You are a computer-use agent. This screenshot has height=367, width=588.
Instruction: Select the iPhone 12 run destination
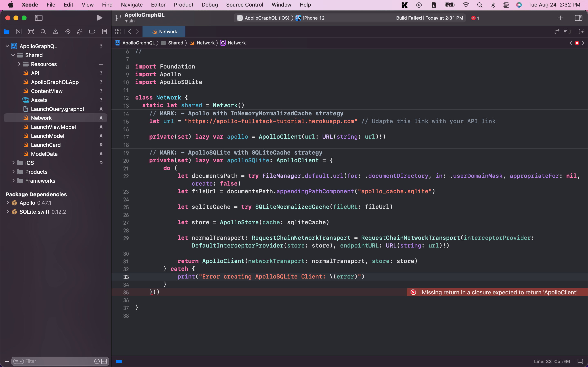pos(313,18)
